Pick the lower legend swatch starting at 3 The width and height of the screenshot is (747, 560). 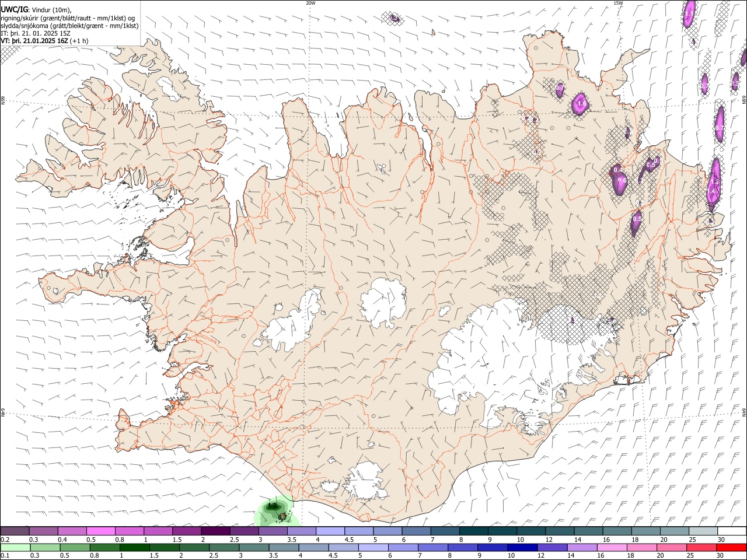(254, 548)
